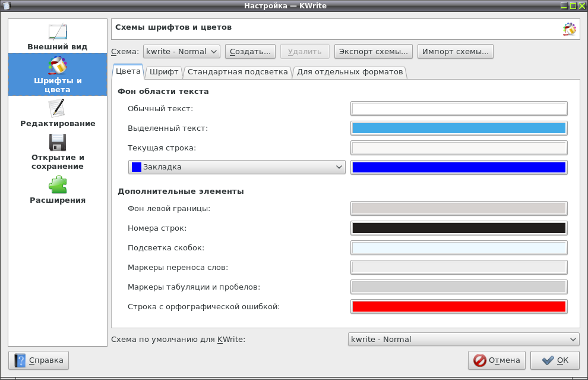Pick the Текущая строка color swatch
Image resolution: width=588 pixels, height=380 pixels.
459,147
